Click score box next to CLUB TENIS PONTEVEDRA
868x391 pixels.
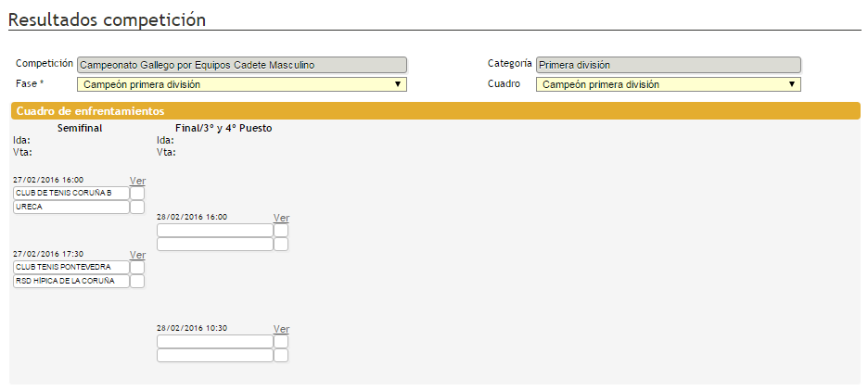137,267
